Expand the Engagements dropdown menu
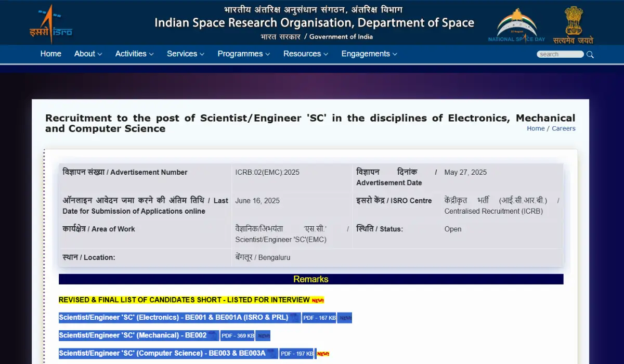 tap(369, 54)
